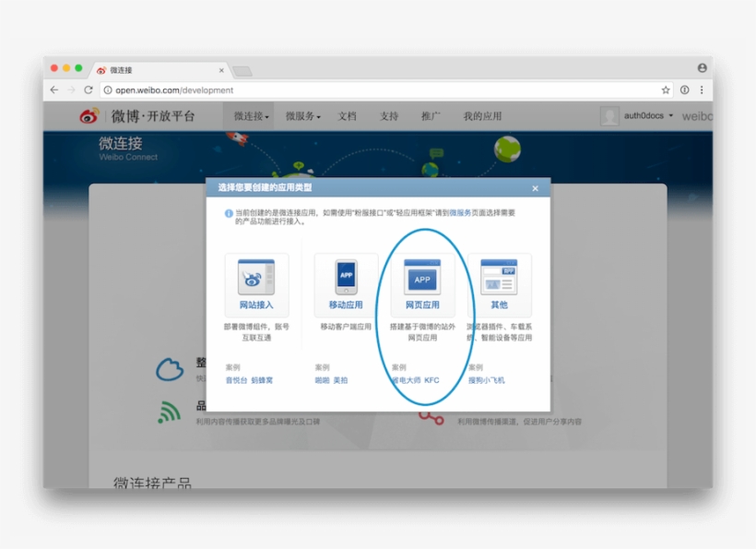Click the Weibo Connect banner subtitle
This screenshot has height=549, width=756.
128,157
